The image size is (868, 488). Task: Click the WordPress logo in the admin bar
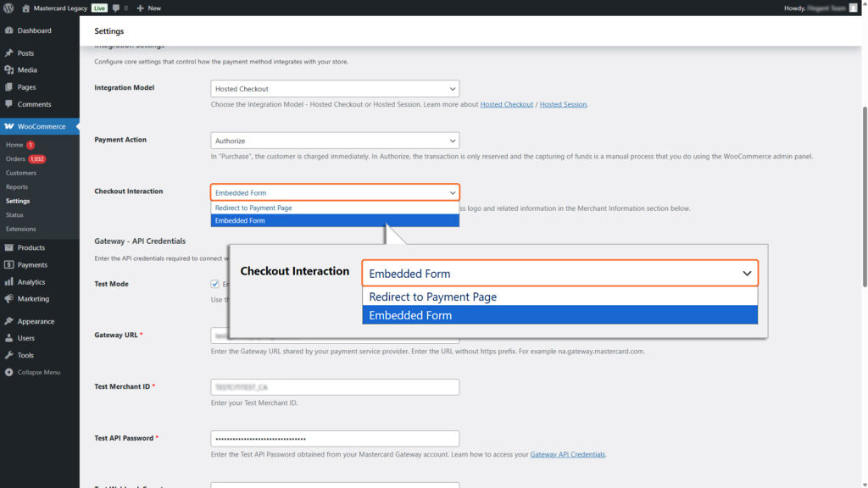tap(8, 8)
